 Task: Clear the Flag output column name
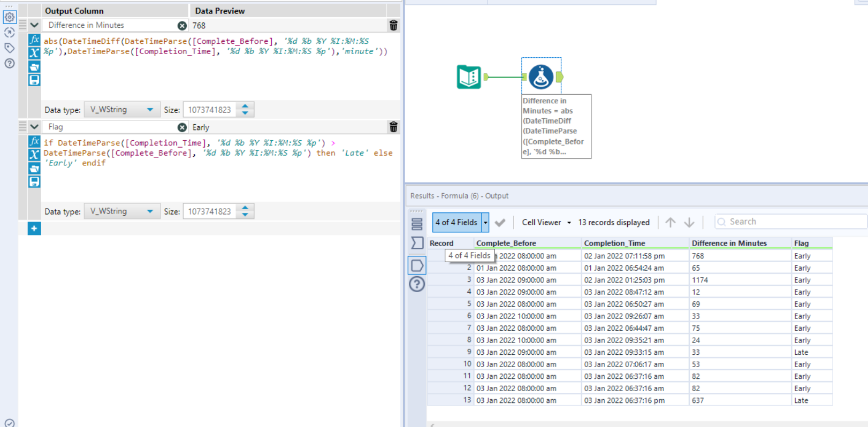pyautogui.click(x=182, y=127)
